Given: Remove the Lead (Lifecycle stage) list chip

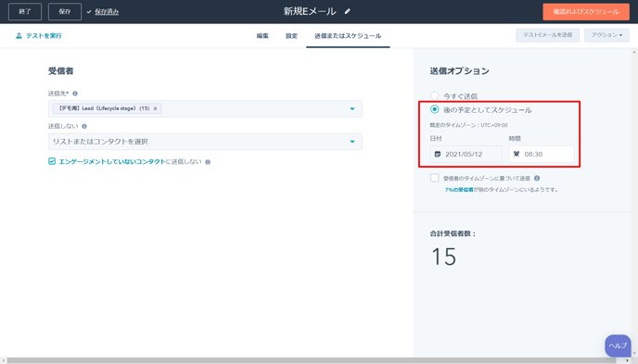Looking at the screenshot, I should pos(155,108).
